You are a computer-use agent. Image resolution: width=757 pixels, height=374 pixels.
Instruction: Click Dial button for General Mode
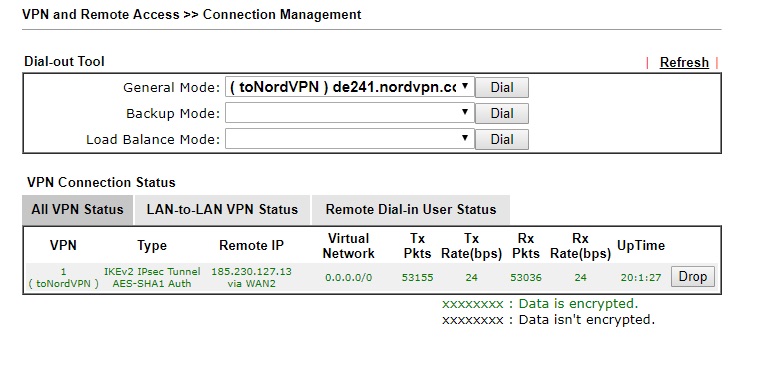click(502, 87)
